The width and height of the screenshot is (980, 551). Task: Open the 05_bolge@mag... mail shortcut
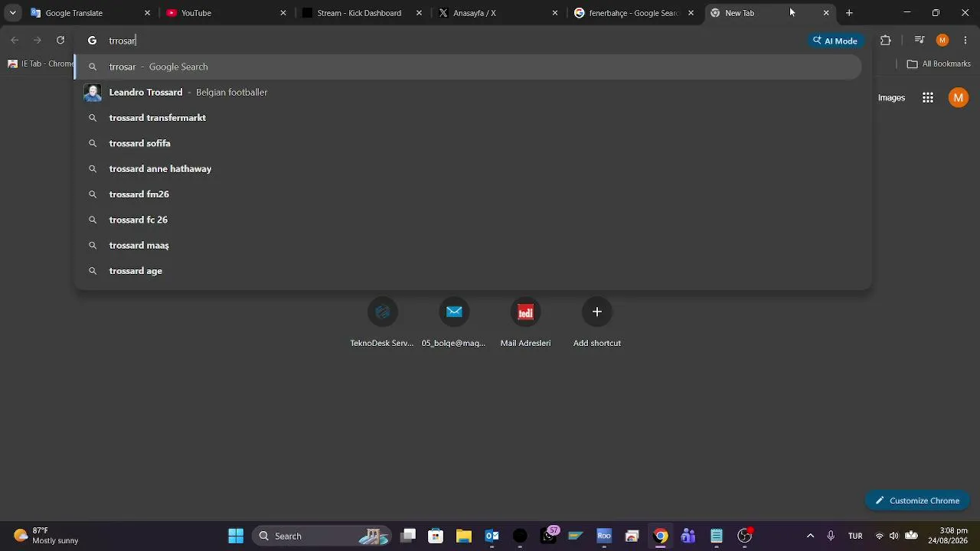[454, 322]
